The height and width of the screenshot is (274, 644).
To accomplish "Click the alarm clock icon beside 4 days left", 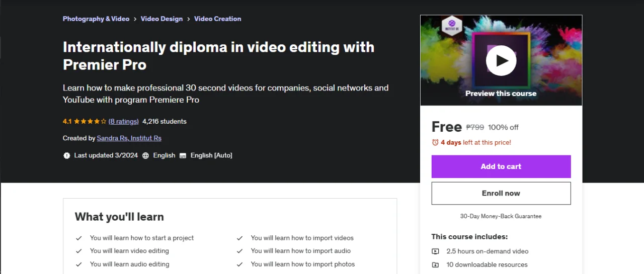I will [x=435, y=142].
